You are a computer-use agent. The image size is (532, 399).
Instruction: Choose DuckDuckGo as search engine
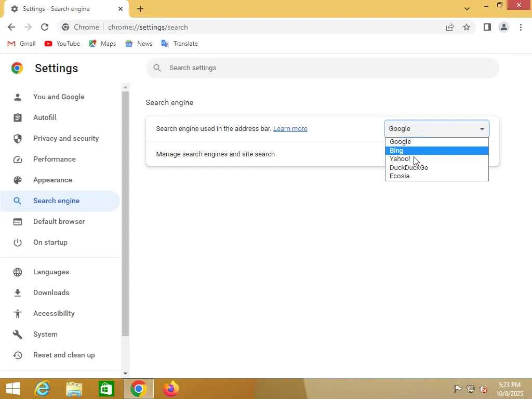click(436, 168)
